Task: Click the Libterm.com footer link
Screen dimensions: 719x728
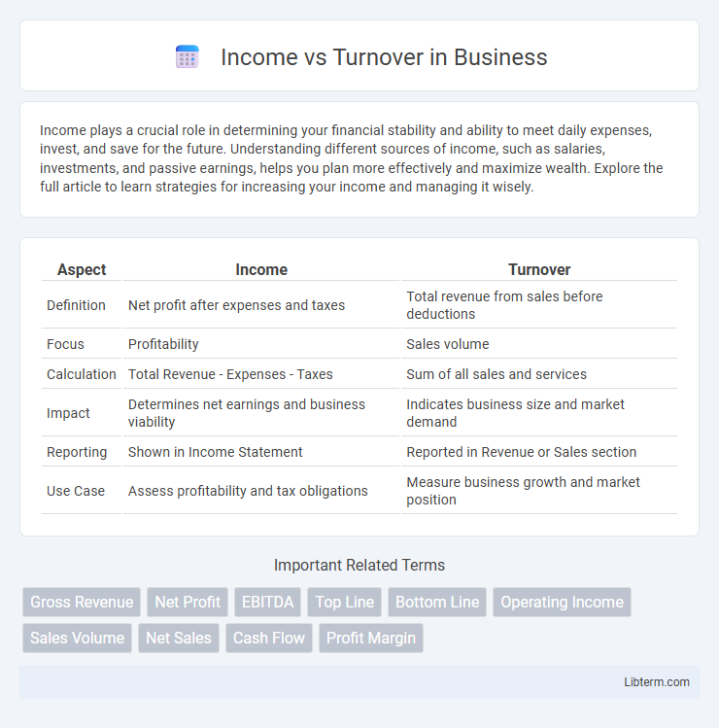Action: pos(657,682)
